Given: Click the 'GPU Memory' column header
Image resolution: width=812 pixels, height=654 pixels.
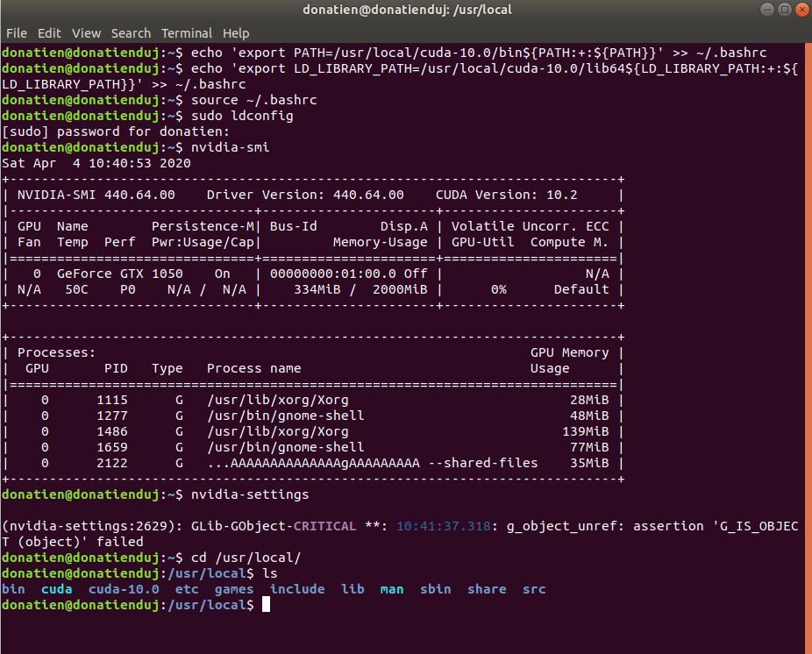Looking at the screenshot, I should click(x=569, y=352).
